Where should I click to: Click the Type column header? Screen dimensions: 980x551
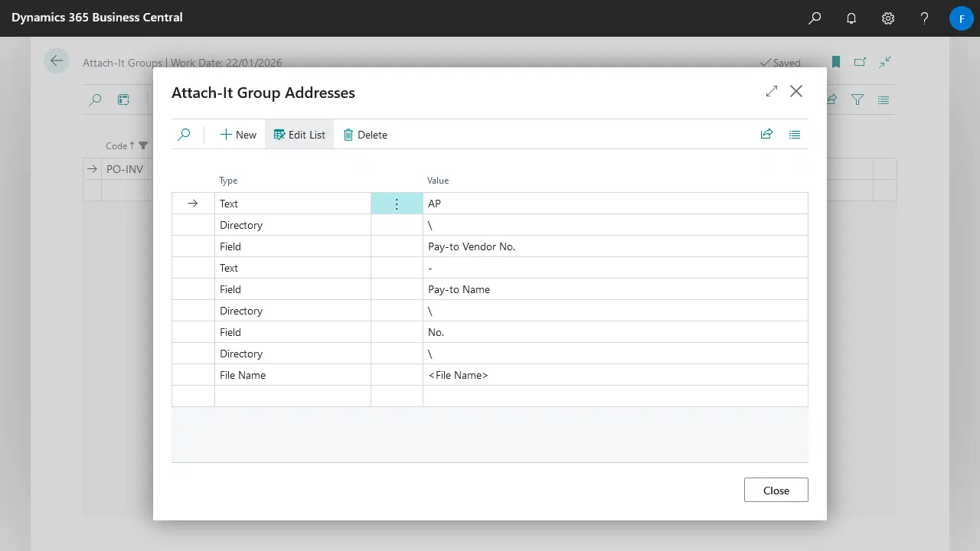pos(228,181)
